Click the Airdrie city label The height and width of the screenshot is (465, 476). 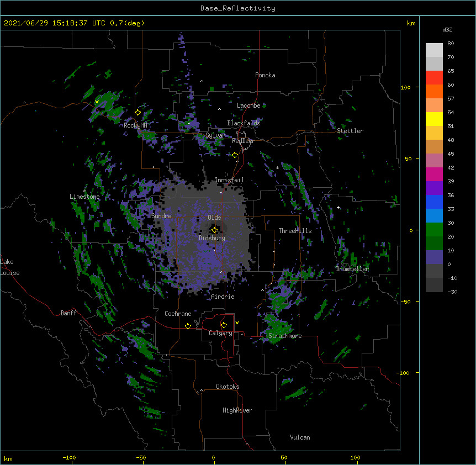coord(223,297)
